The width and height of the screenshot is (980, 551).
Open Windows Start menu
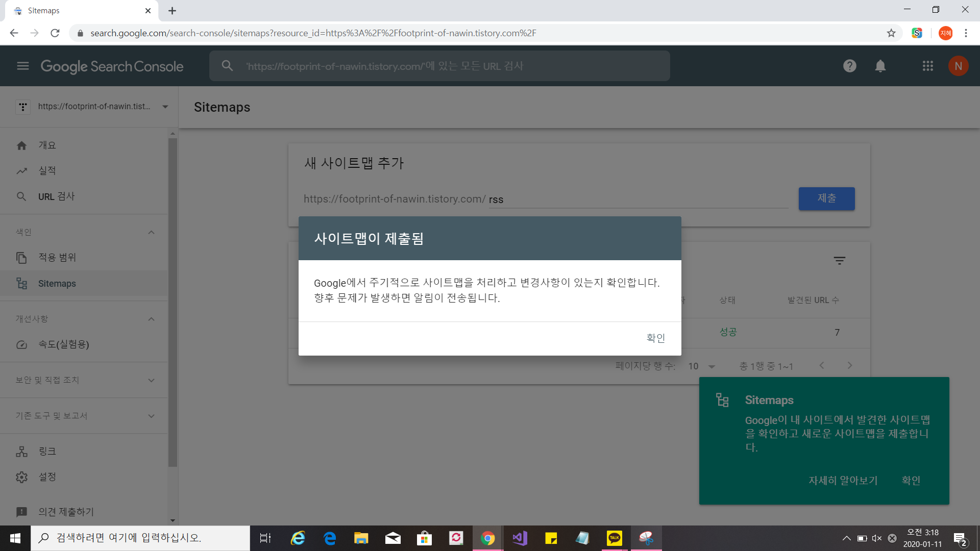click(x=15, y=538)
